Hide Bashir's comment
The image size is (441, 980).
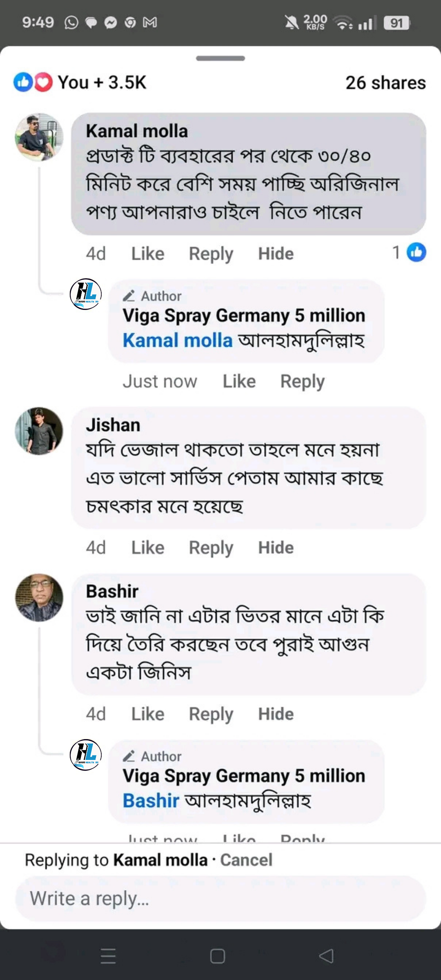276,714
